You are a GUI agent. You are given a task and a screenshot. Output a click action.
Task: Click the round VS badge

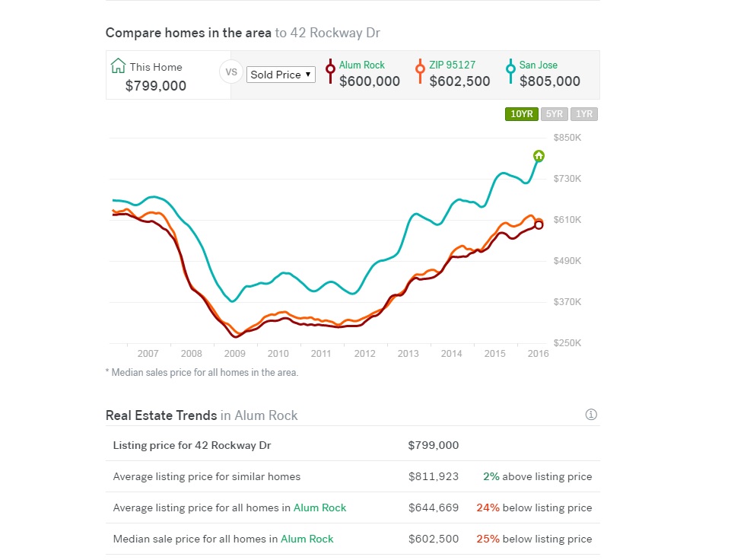click(x=230, y=72)
